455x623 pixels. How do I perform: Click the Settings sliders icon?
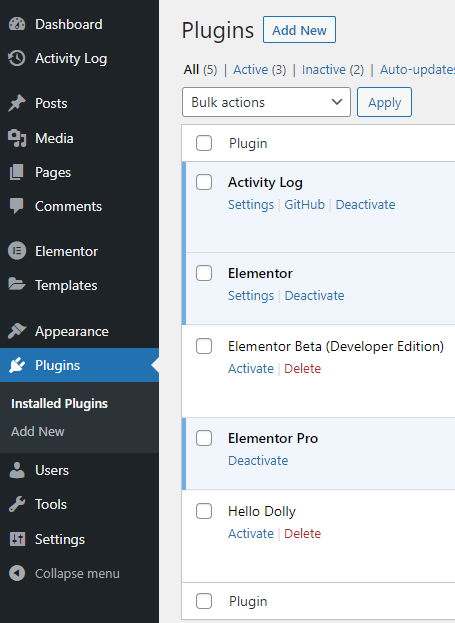(17, 539)
